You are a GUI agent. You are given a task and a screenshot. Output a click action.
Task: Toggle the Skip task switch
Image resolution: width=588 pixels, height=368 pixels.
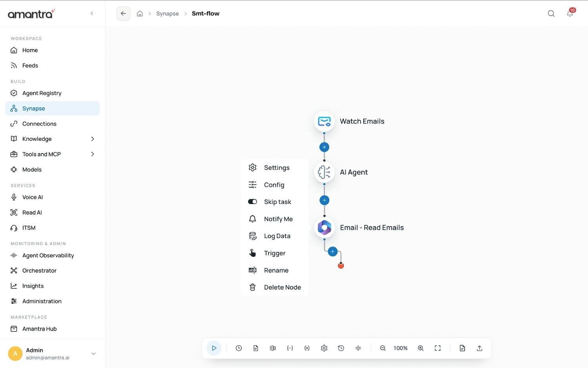pos(252,202)
